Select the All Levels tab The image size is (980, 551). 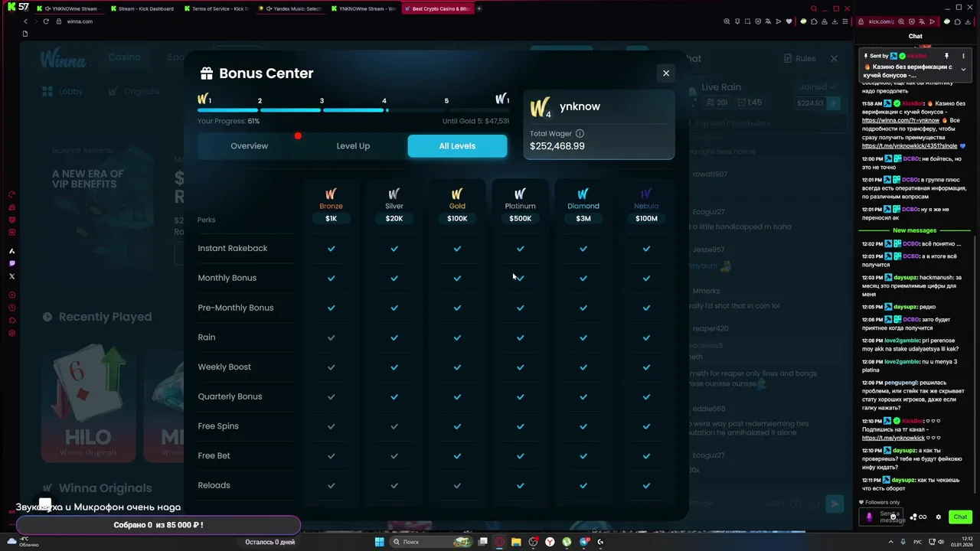(457, 146)
